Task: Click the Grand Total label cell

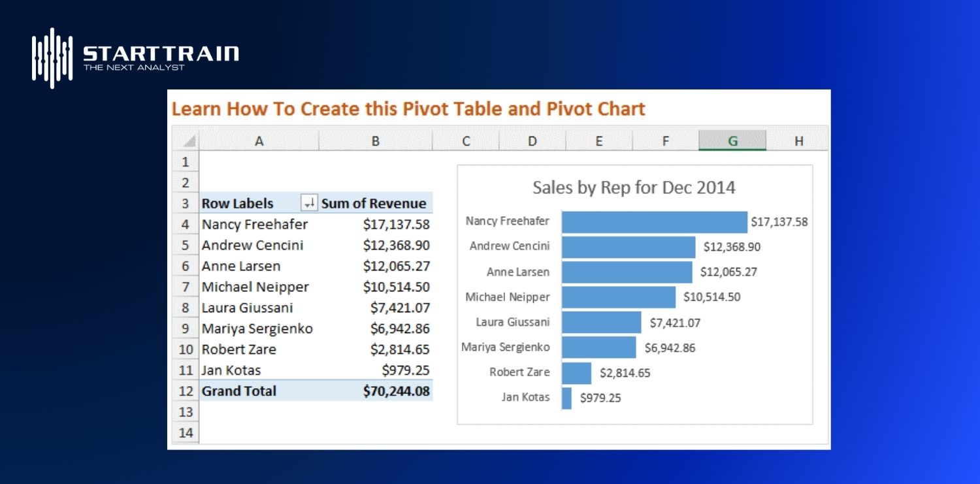Action: [239, 391]
